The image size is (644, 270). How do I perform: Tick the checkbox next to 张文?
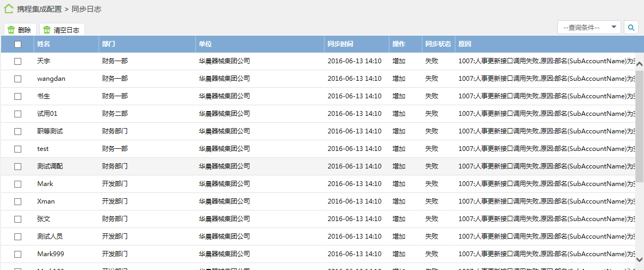tap(18, 219)
